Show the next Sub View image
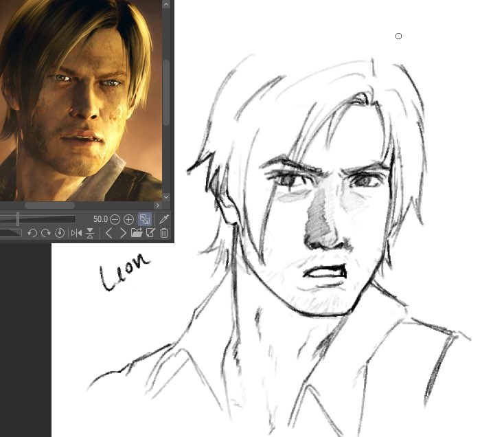Image resolution: width=504 pixels, height=437 pixels. point(122,233)
